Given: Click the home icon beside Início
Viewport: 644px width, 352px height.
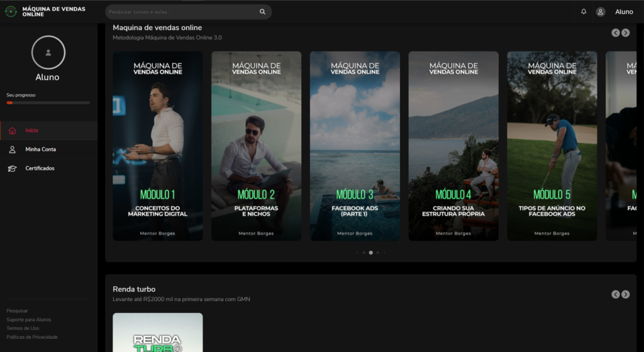Looking at the screenshot, I should (x=13, y=131).
